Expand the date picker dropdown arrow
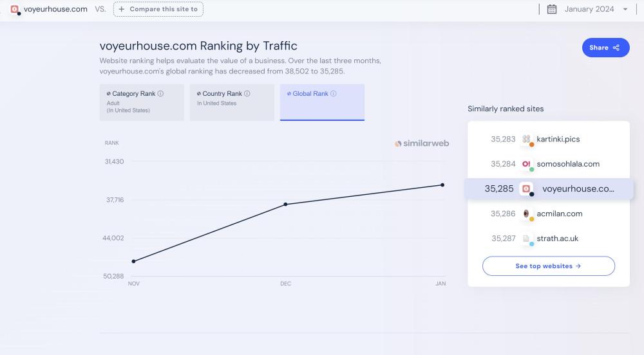 click(625, 10)
